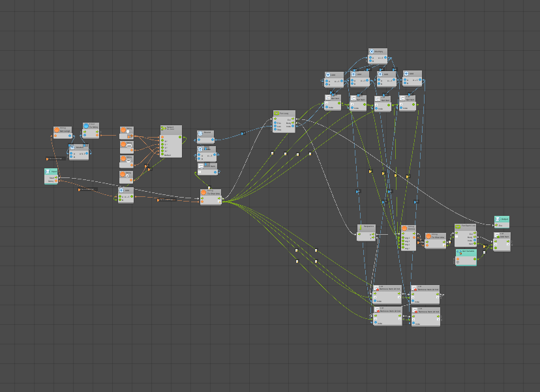The image size is (540, 392).
Task: Click the For Each Loop node icon
Action: click(458, 227)
